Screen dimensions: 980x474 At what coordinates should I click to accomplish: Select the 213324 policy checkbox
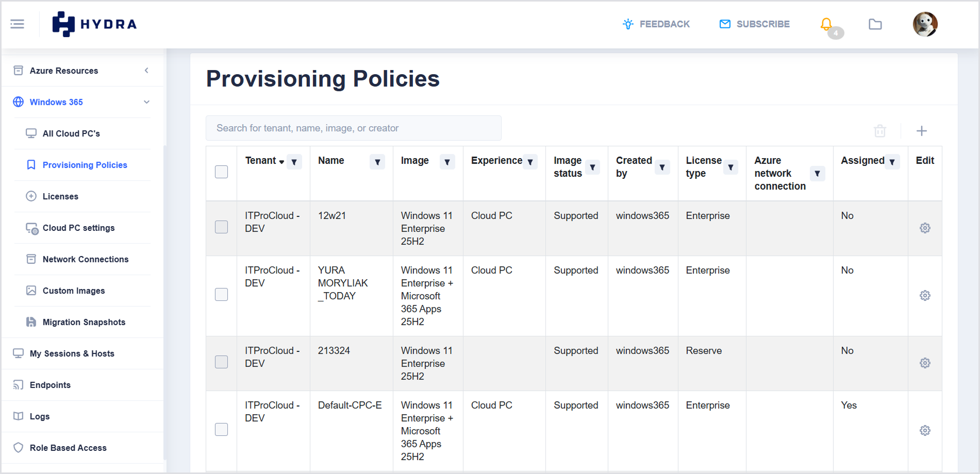tap(222, 362)
